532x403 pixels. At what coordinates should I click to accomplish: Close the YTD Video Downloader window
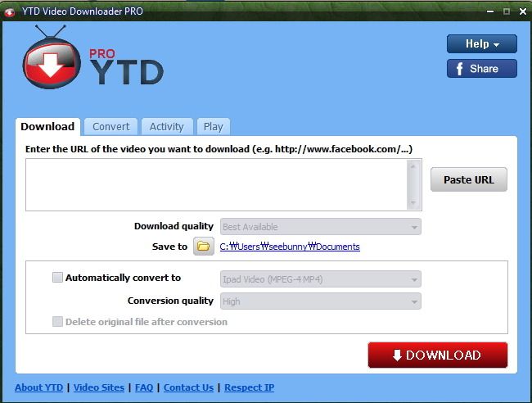pyautogui.click(x=523, y=11)
